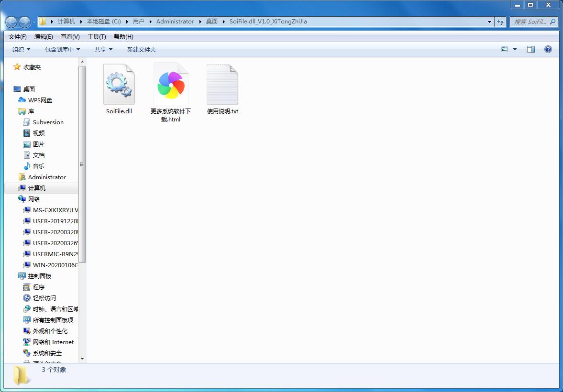The image size is (563, 392).
Task: Click the 更多系统软件下载.html file name
Action: [x=171, y=115]
